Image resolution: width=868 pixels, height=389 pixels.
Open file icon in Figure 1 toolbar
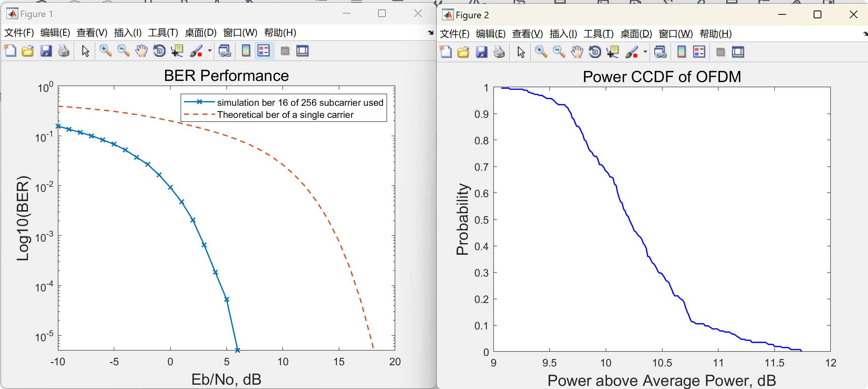click(x=28, y=51)
